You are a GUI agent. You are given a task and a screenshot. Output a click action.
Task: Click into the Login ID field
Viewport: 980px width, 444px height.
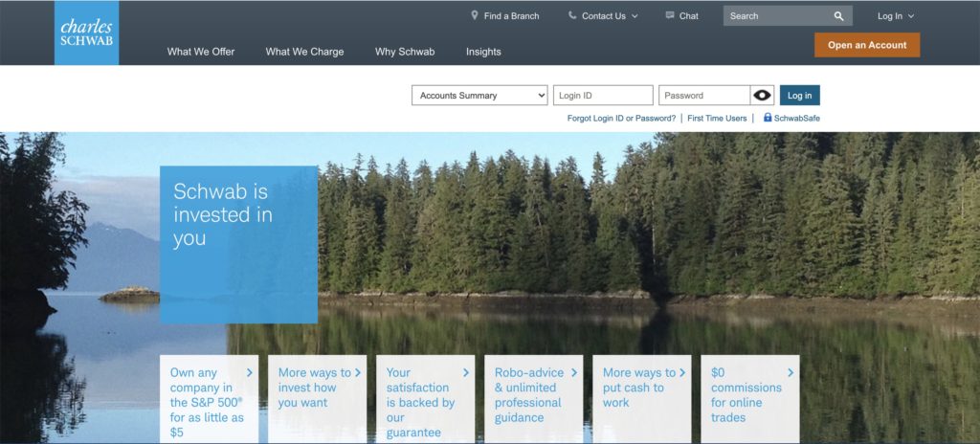[x=603, y=96]
